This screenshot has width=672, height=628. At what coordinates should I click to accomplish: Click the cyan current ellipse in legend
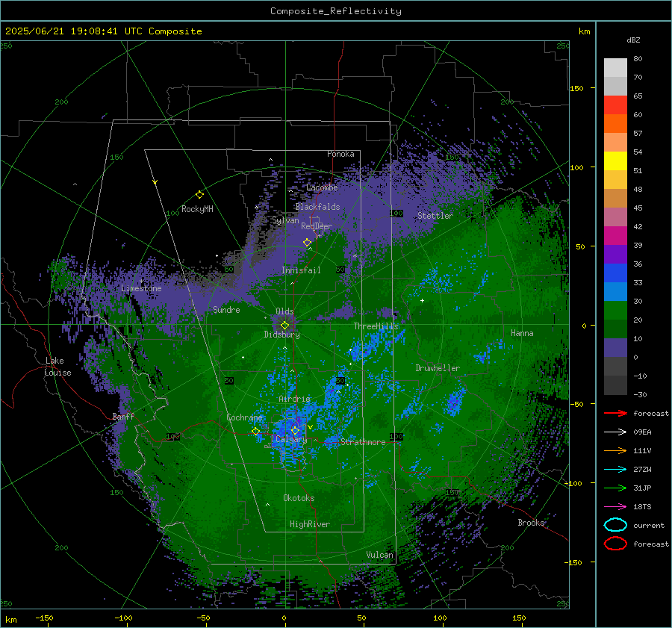click(x=615, y=525)
